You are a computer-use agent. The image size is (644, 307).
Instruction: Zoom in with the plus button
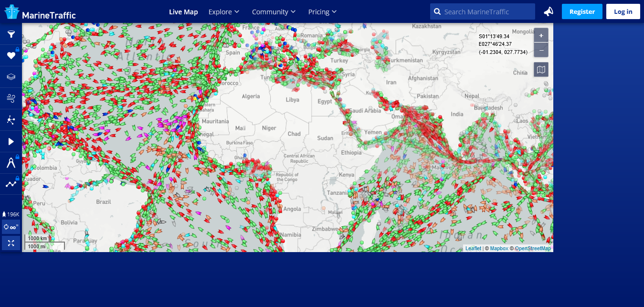[541, 35]
